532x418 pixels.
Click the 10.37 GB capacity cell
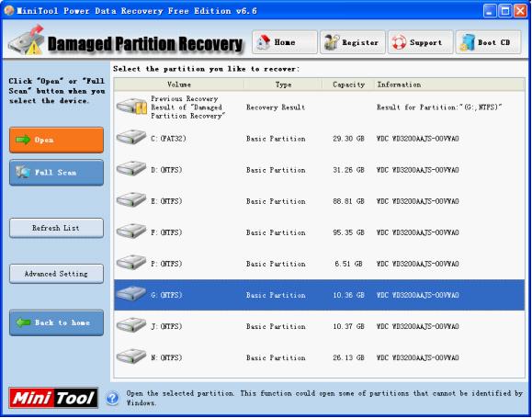(348, 326)
